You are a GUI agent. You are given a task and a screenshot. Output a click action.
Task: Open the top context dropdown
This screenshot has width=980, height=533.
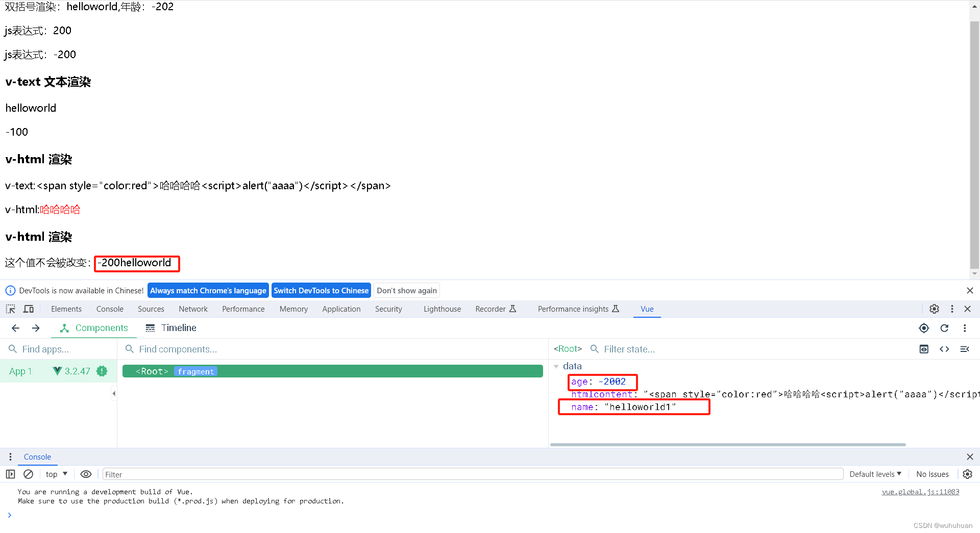[57, 474]
